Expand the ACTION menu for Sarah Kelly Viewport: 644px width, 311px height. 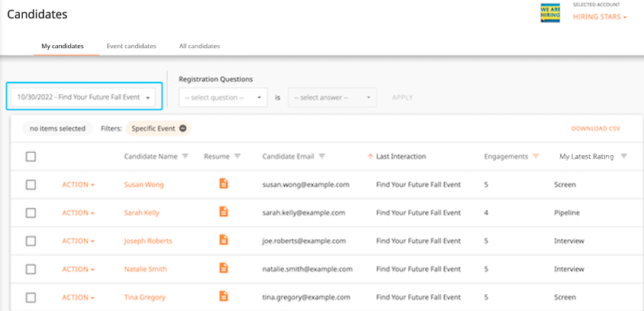[x=78, y=212]
